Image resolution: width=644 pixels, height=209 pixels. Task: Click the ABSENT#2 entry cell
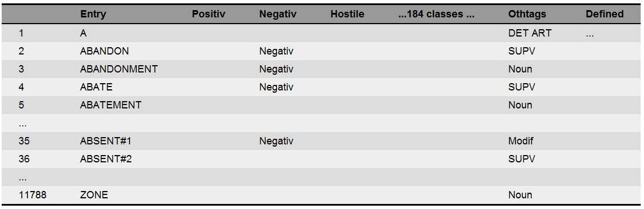pyautogui.click(x=105, y=159)
